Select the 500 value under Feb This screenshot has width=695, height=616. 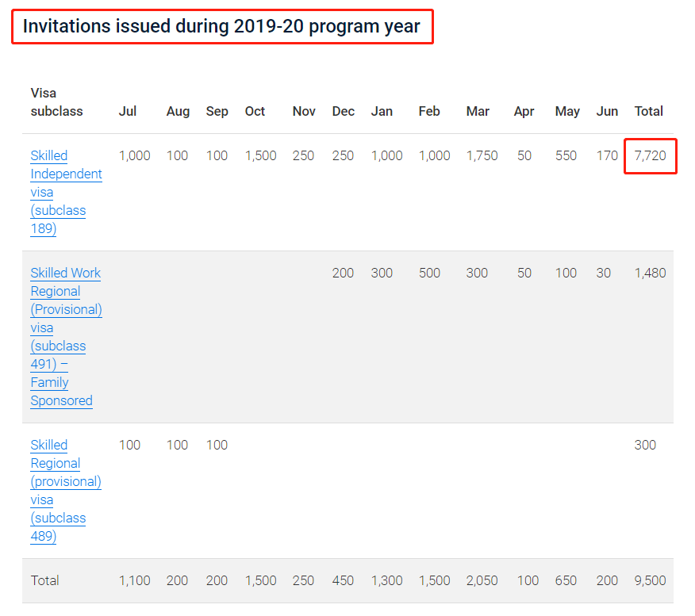point(429,273)
